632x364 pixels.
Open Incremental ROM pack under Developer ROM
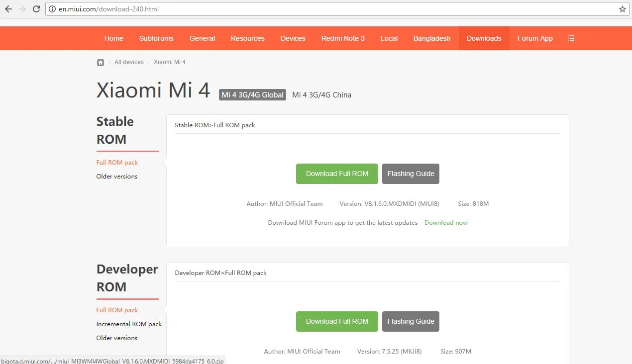(129, 324)
